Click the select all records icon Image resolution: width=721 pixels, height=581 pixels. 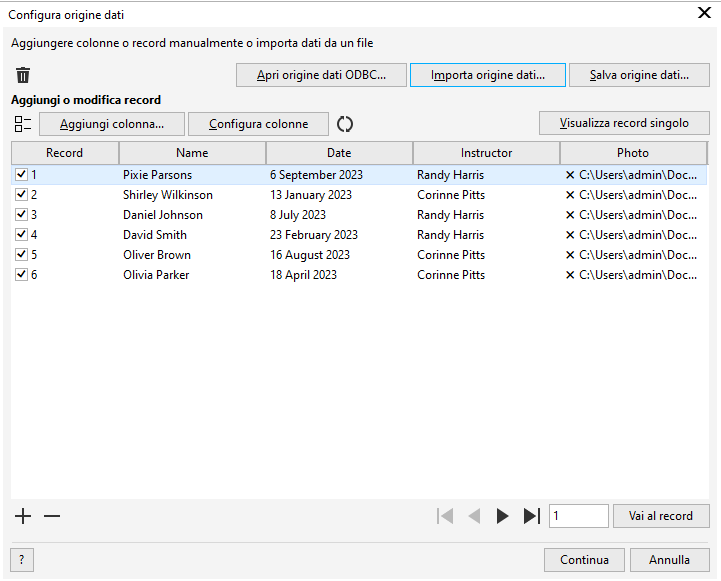click(23, 124)
